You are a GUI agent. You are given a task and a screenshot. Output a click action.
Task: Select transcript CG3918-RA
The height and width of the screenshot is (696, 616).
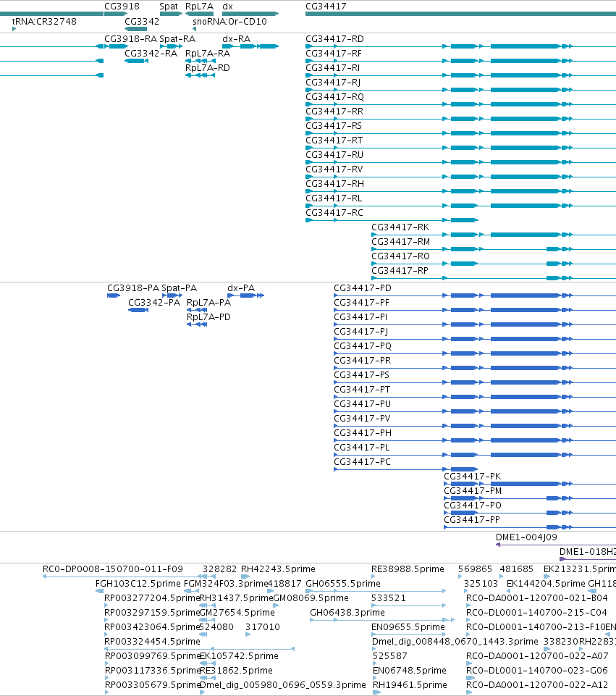coord(131,39)
